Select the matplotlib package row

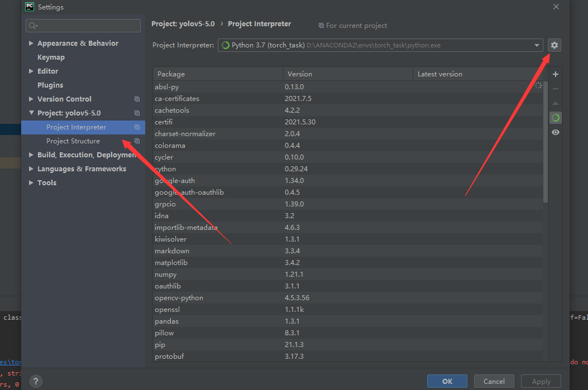tap(348, 263)
